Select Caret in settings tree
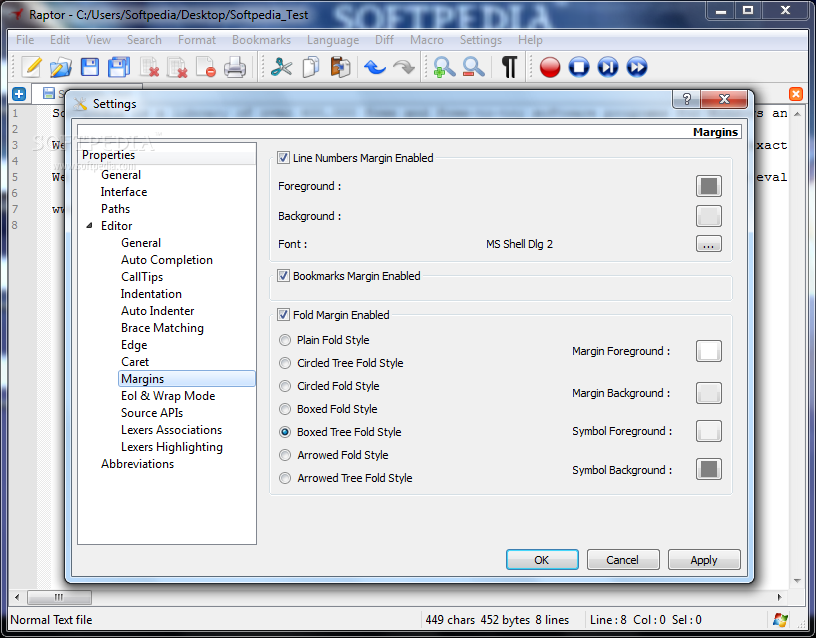 tap(135, 362)
